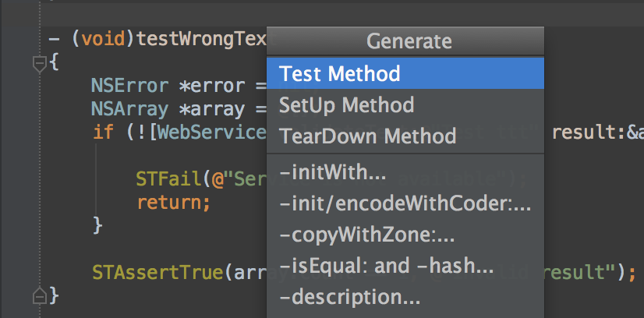Collapse code at closing brace fold marker

pos(40,295)
